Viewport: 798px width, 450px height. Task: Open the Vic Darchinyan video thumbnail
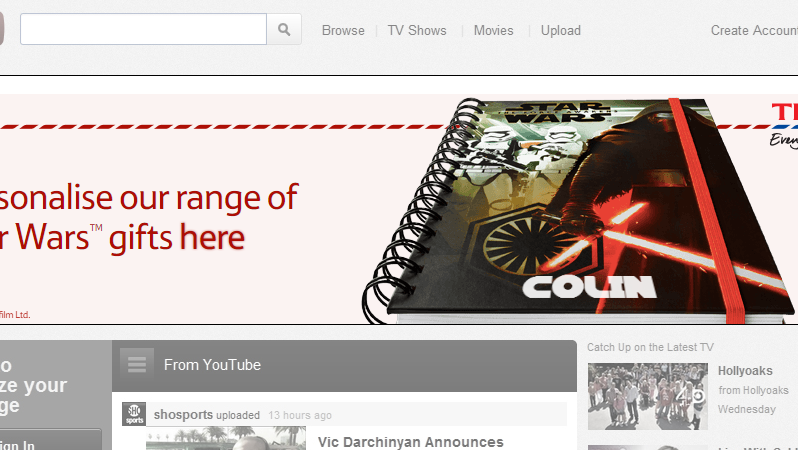click(x=226, y=438)
